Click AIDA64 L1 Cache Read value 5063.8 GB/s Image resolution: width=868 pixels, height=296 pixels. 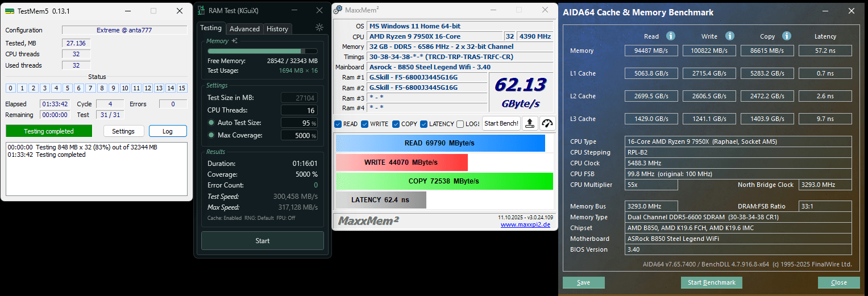point(651,73)
